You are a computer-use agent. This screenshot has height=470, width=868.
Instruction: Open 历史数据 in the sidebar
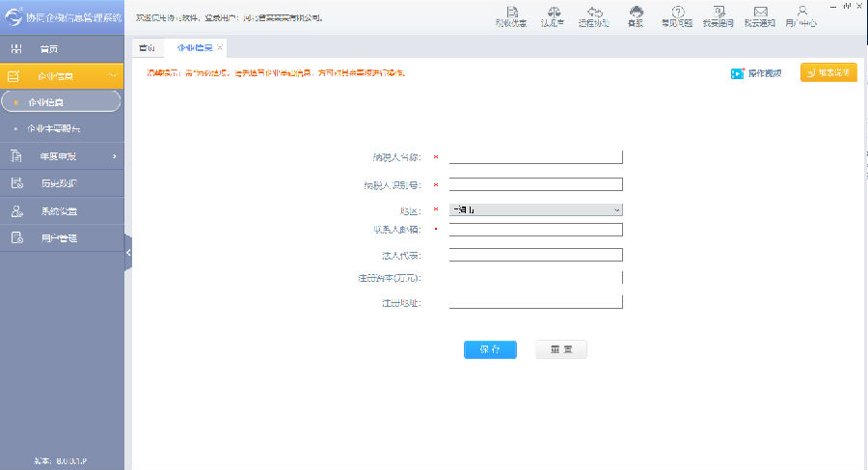[x=62, y=183]
